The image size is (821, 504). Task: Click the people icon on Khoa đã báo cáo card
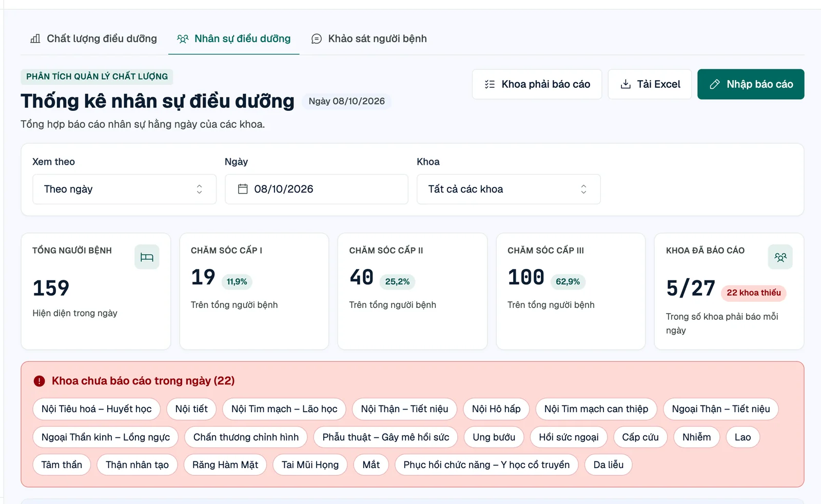pyautogui.click(x=780, y=257)
